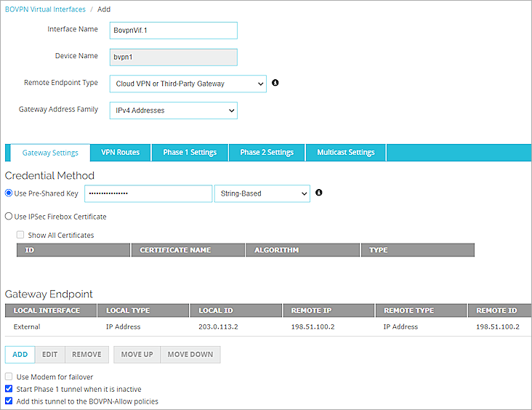The width and height of the screenshot is (532, 410).
Task: Open BOVPN Virtual Interfaces breadcrumb link
Action: (x=44, y=9)
